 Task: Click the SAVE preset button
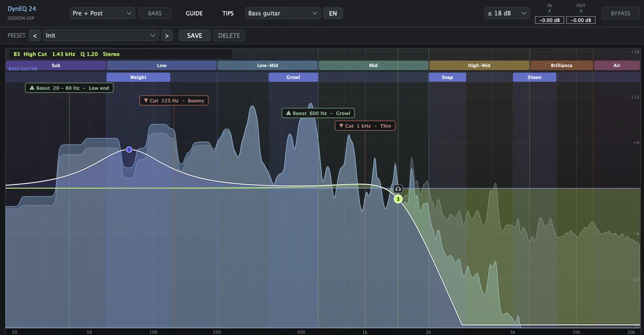195,35
